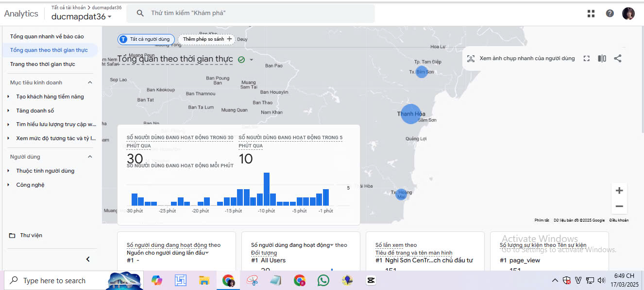Click Thêm phép so sánh button
The height and width of the screenshot is (290, 644).
tap(206, 39)
